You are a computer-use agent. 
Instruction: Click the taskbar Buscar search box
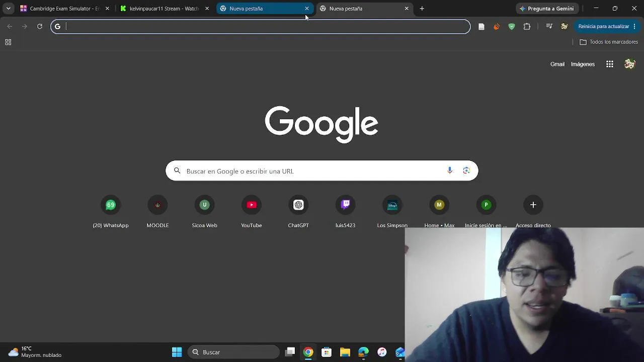click(x=233, y=352)
